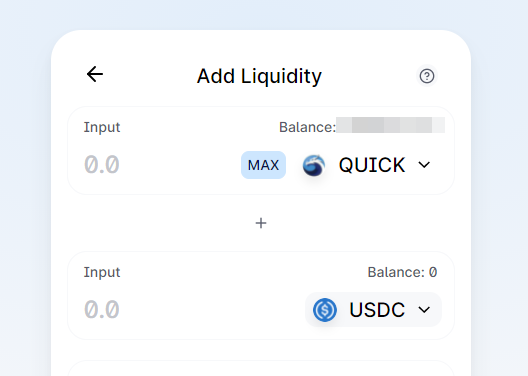Image resolution: width=528 pixels, height=376 pixels.
Task: Open the USDC token name selector
Action: (x=377, y=310)
